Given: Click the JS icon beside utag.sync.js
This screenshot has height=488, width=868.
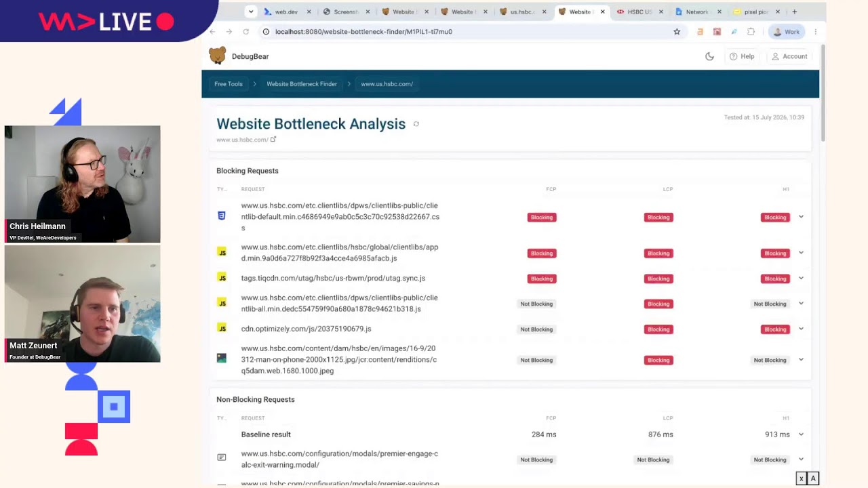Looking at the screenshot, I should point(222,277).
